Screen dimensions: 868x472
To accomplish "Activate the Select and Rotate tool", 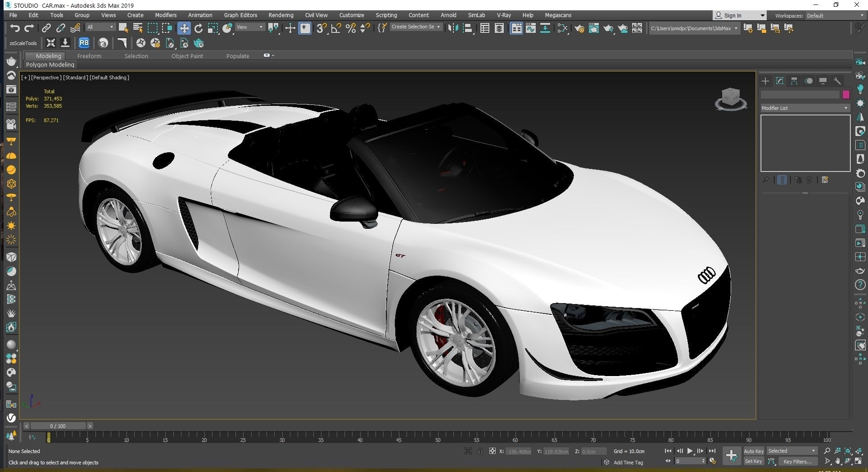I will [x=198, y=28].
